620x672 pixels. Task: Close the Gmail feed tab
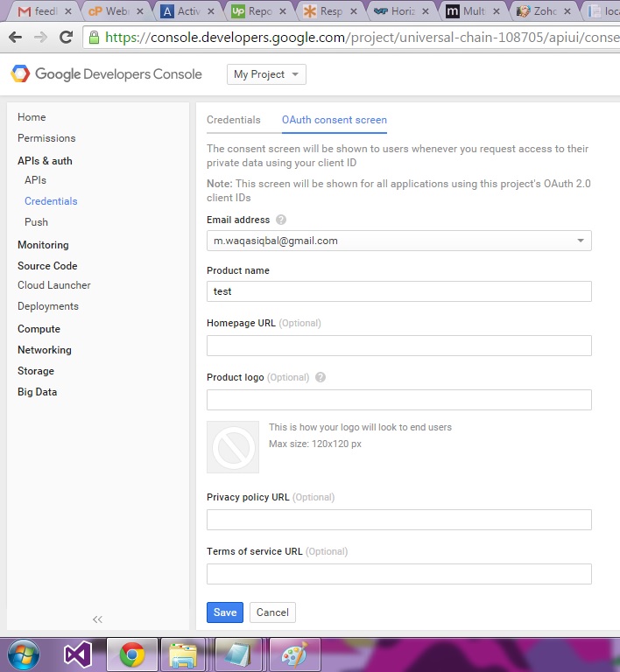point(67,11)
